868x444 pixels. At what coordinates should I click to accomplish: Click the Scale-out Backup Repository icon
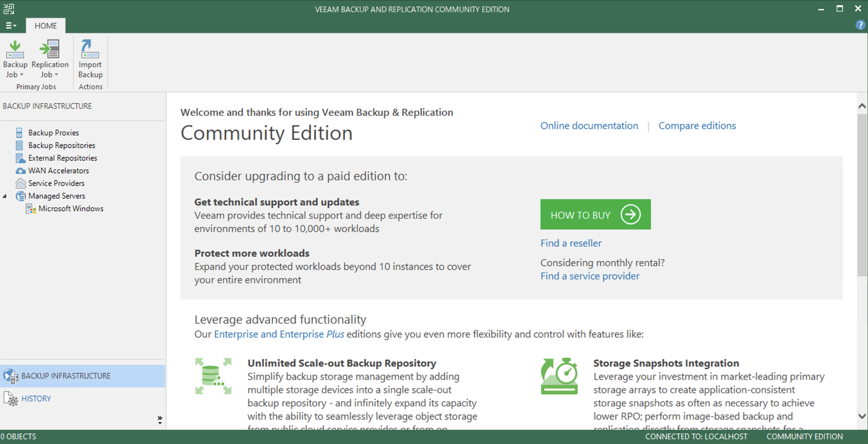(x=213, y=376)
